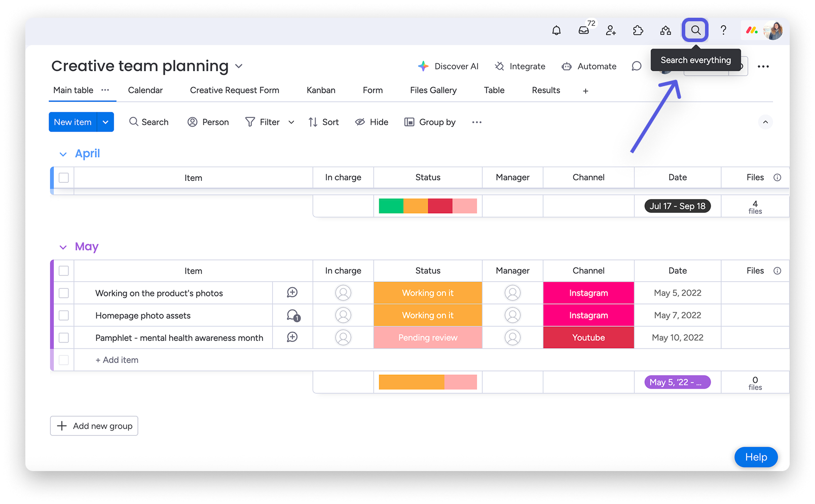Viewport: 815px width, 504px height.
Task: Open the notifications bell
Action: (556, 30)
